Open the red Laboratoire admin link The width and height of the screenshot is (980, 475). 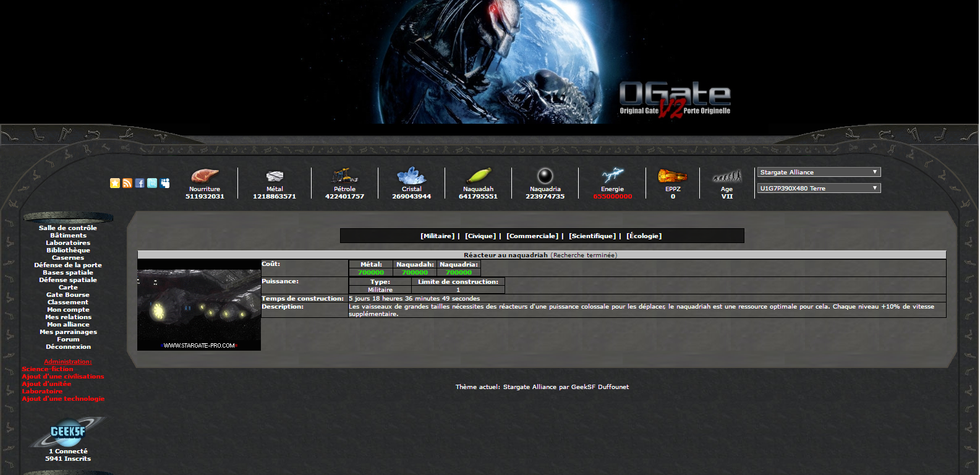tap(42, 392)
